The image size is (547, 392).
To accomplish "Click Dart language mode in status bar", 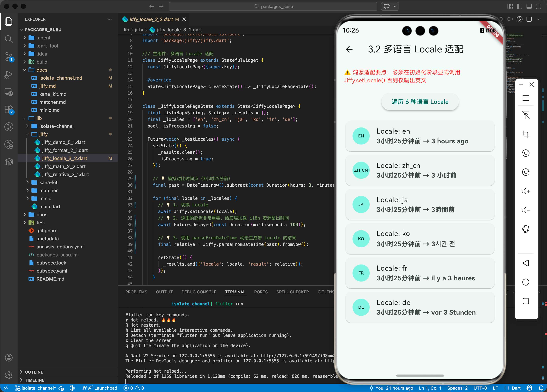I will [516, 388].
